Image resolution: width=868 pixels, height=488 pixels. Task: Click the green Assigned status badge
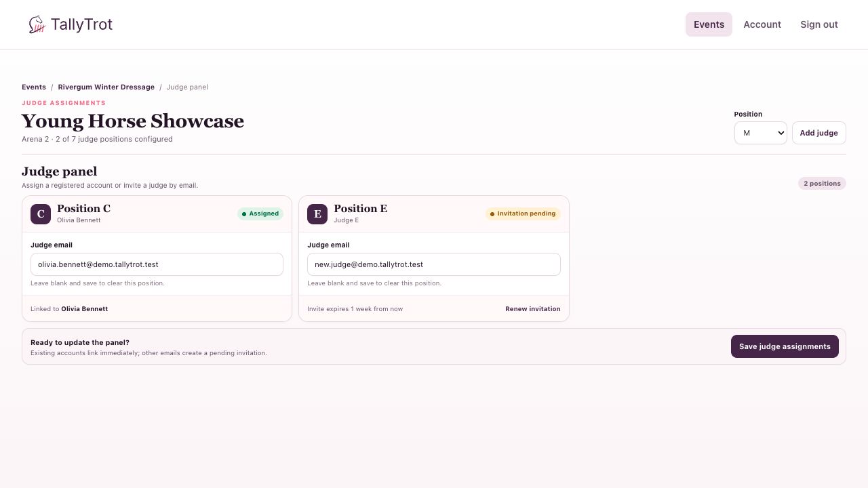tap(260, 213)
